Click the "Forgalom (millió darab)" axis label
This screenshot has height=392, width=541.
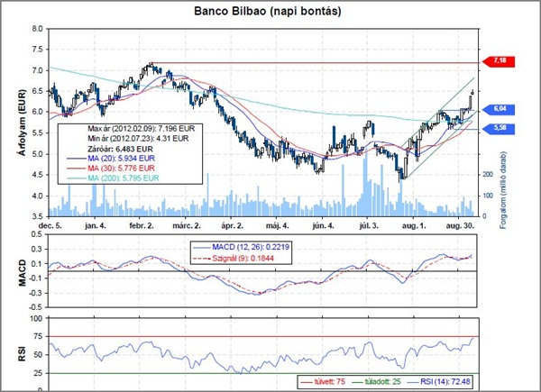(x=503, y=189)
